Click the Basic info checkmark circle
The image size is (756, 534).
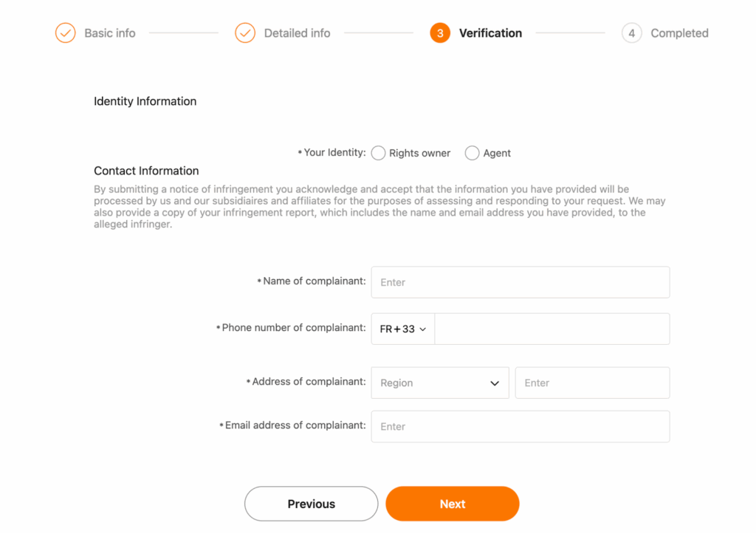click(65, 32)
